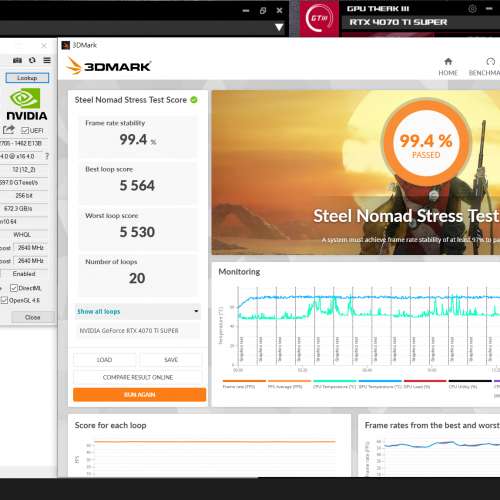The height and width of the screenshot is (500, 500).
Task: Restore the top-left black window
Action: pyautogui.click(x=263, y=11)
